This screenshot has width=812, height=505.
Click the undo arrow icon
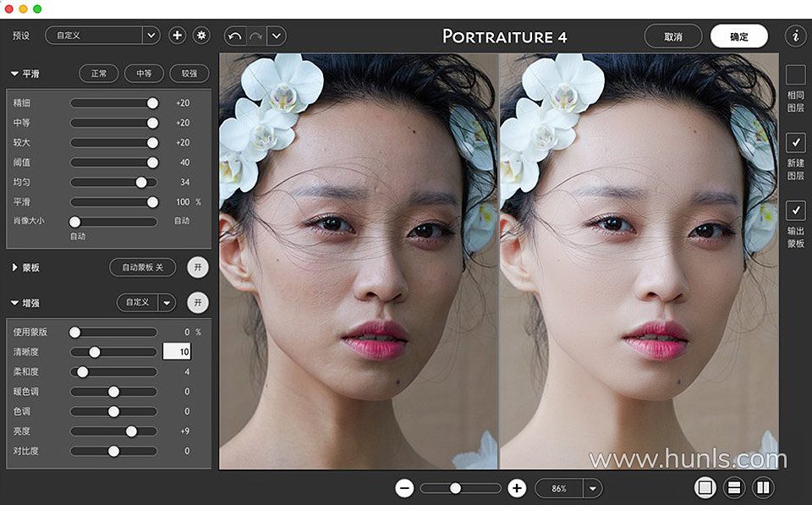pyautogui.click(x=234, y=36)
